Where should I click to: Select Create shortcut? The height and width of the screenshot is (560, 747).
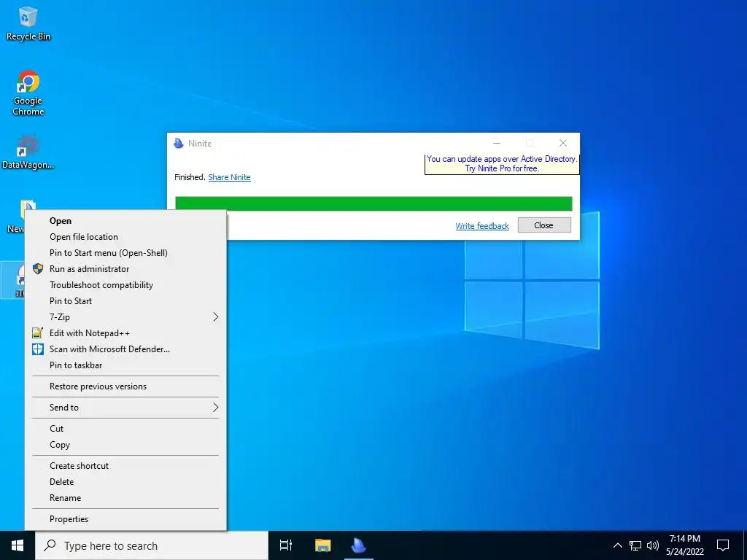coord(125,466)
